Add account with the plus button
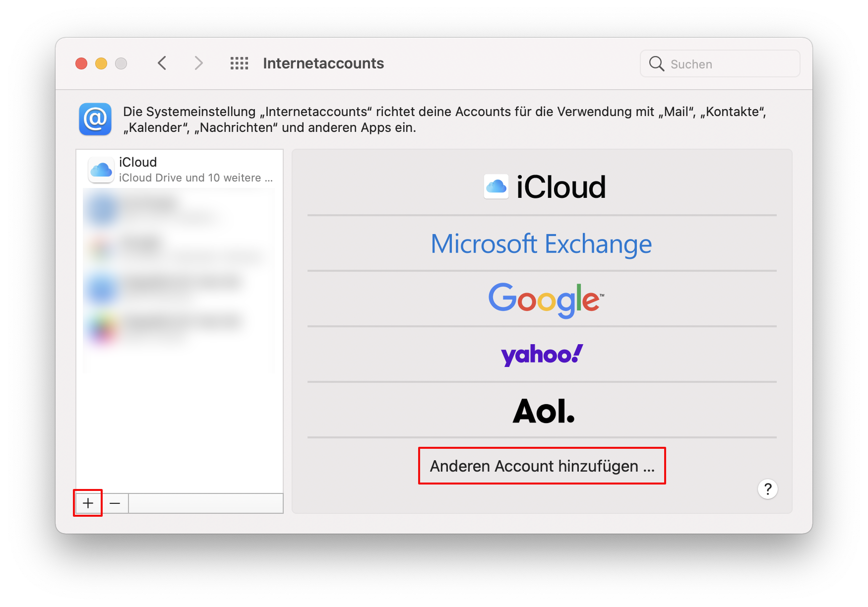 pyautogui.click(x=88, y=503)
